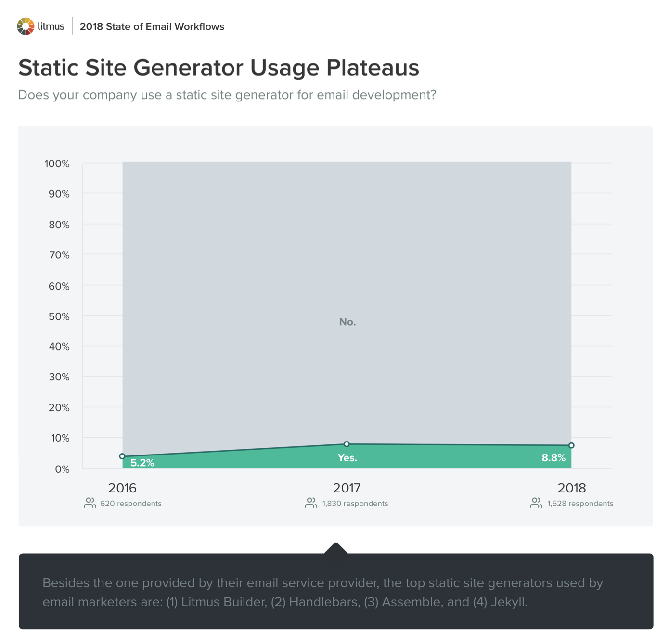The image size is (669, 644).
Task: Click the 8.8% value label
Action: [x=553, y=458]
